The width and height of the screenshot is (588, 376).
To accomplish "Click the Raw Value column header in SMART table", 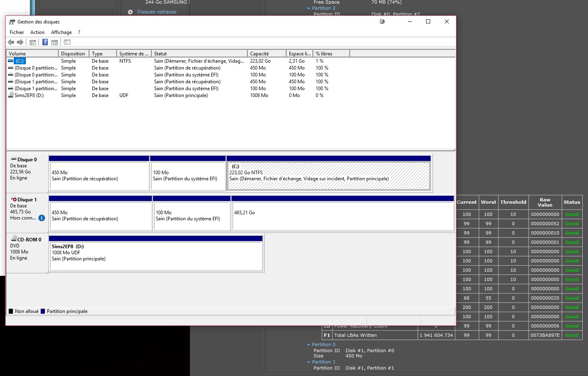I will pos(545,202).
